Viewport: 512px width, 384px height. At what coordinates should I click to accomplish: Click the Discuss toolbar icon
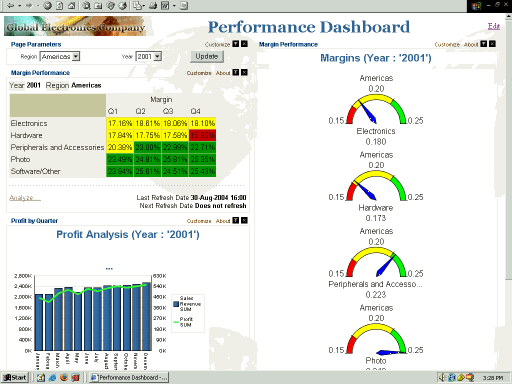point(184,5)
